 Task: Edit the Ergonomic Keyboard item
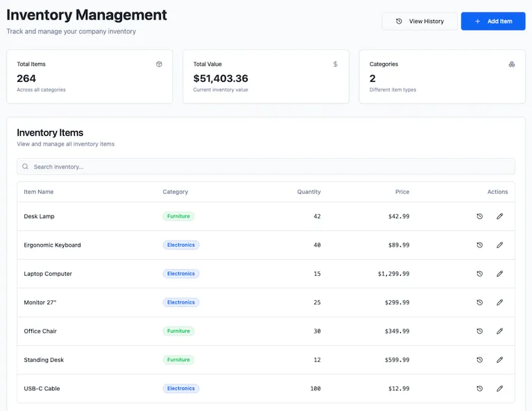499,245
